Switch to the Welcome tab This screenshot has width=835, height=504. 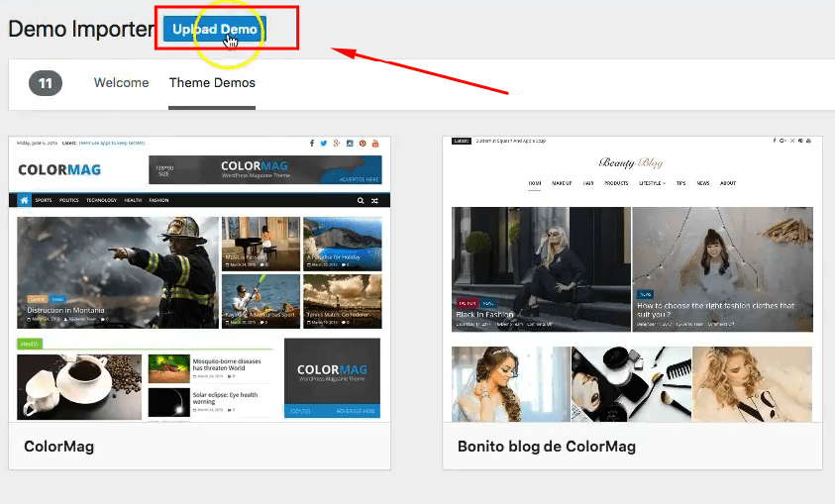point(122,82)
